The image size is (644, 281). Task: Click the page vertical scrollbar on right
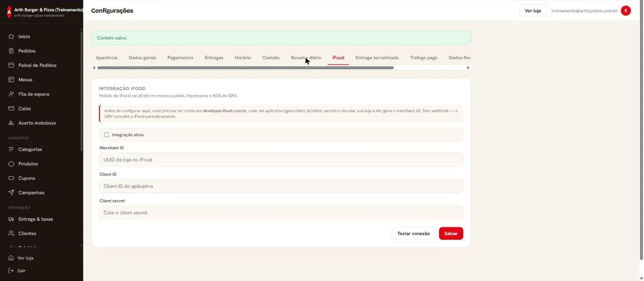(x=641, y=130)
